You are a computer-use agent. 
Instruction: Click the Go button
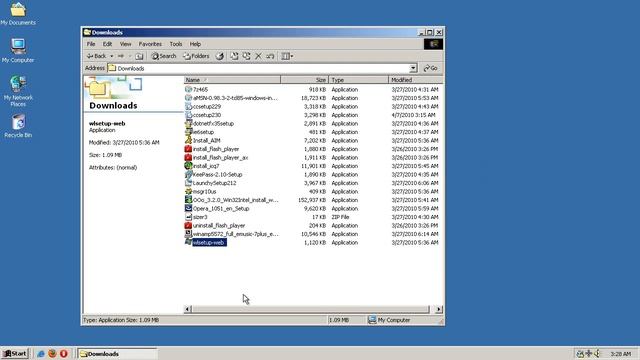coord(431,68)
